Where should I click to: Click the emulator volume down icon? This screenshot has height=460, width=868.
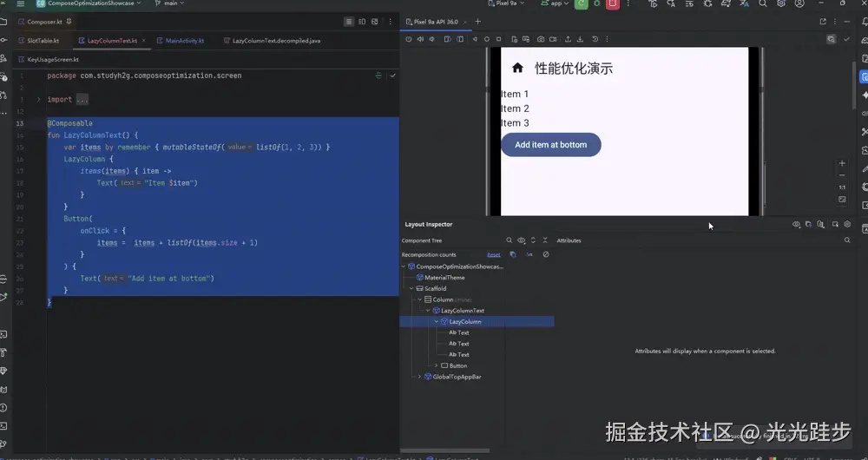[431, 39]
